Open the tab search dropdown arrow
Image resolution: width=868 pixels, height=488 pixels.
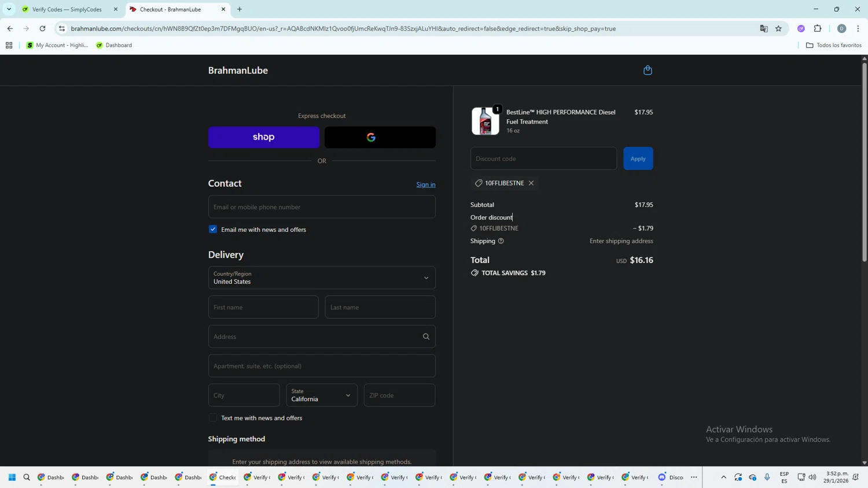pos(9,9)
